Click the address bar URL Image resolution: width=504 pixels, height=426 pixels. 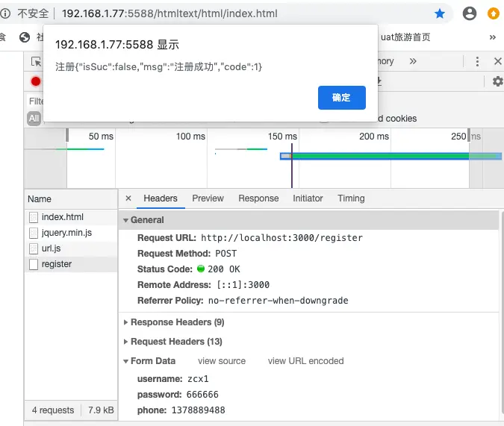[169, 13]
